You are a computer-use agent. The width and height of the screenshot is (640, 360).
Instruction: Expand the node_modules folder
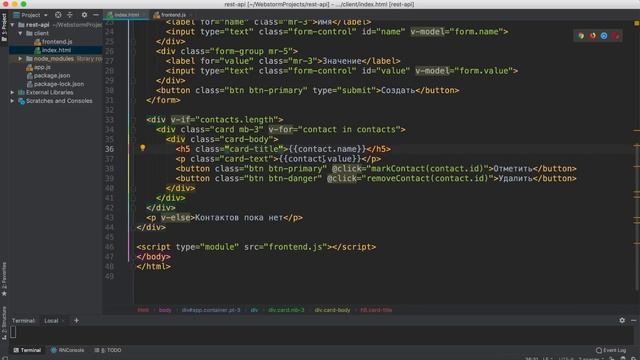pos(20,59)
